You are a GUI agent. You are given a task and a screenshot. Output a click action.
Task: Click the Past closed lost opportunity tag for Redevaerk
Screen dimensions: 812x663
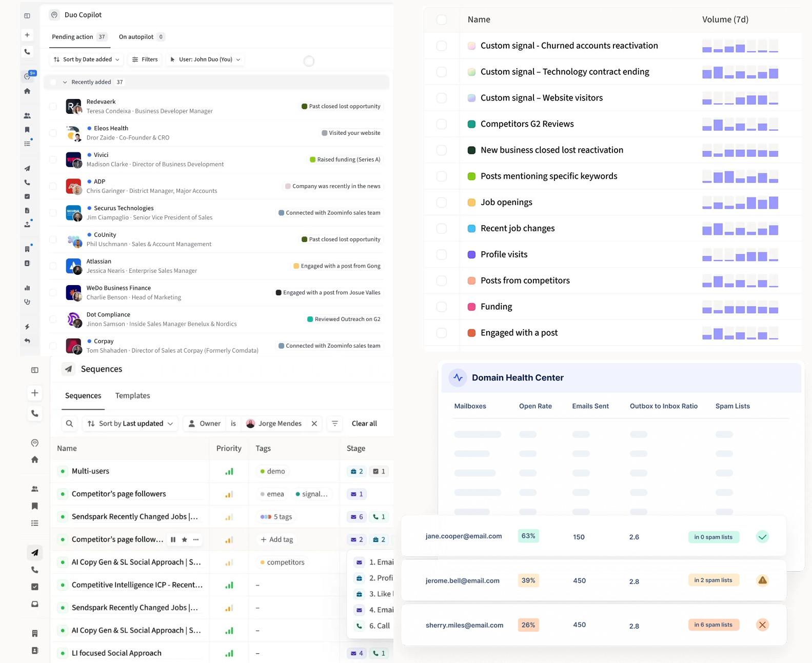click(x=341, y=106)
